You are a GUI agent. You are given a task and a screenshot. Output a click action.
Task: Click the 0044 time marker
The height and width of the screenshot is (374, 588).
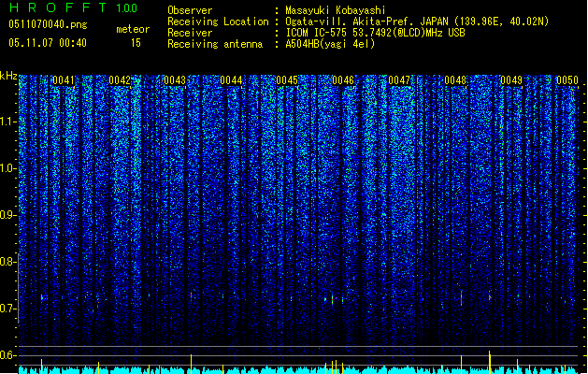pyautogui.click(x=231, y=80)
